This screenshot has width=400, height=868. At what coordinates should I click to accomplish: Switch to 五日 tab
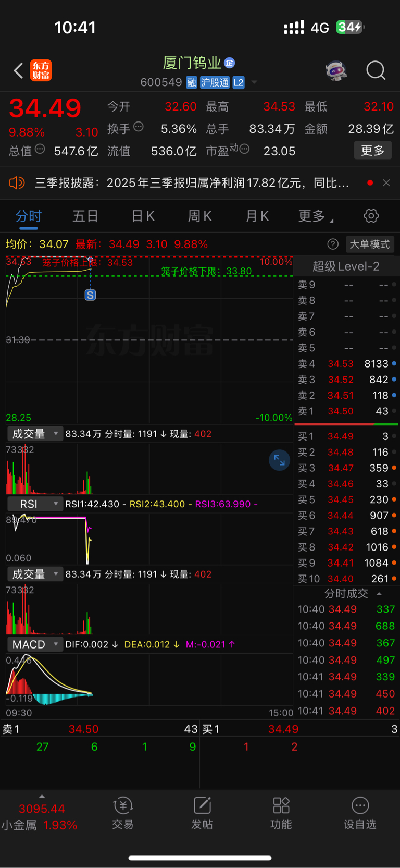[x=85, y=216]
